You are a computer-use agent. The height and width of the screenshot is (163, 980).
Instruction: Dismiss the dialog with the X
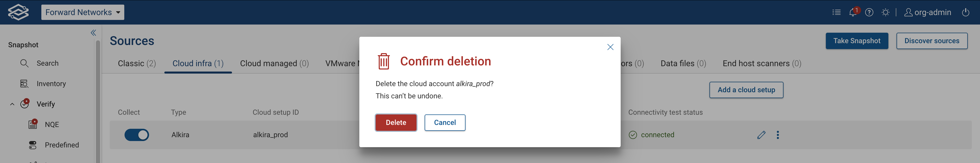point(610,47)
